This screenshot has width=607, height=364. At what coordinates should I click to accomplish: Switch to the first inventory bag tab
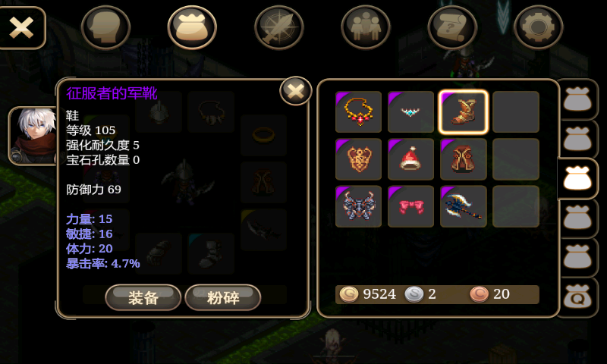pyautogui.click(x=577, y=99)
